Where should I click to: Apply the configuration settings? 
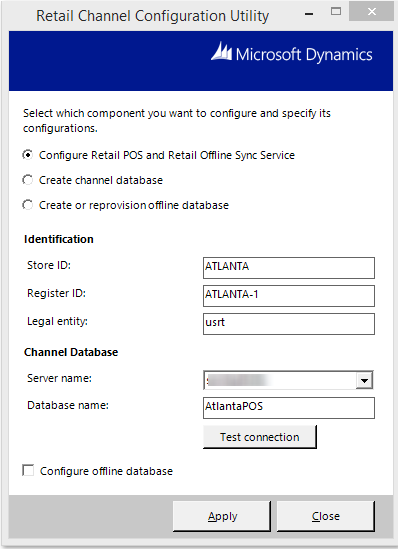[222, 516]
